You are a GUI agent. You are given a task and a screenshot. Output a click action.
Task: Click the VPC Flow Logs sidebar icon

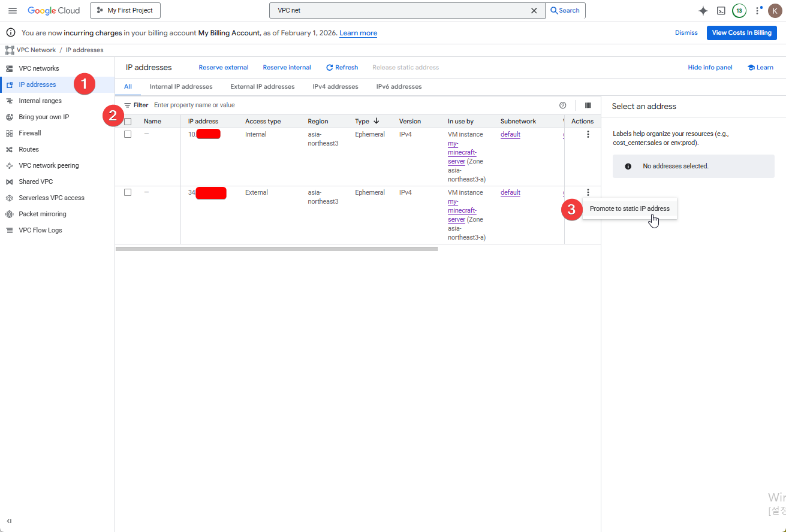click(x=10, y=231)
